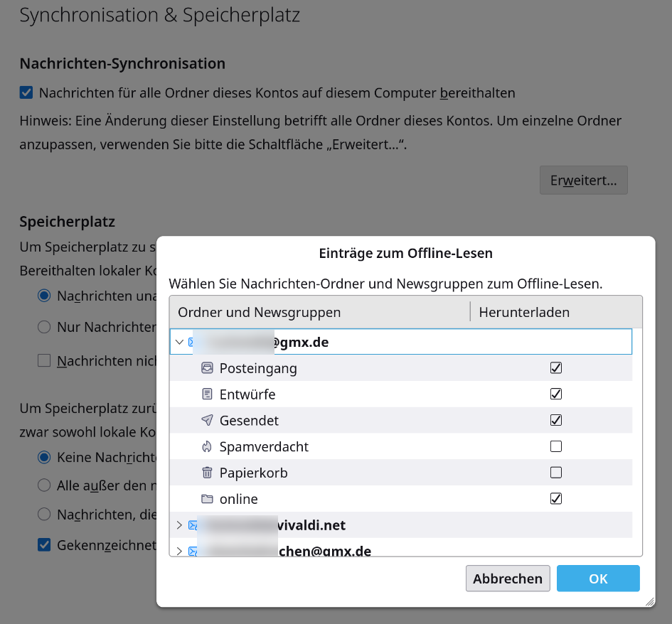Image resolution: width=672 pixels, height=624 pixels.
Task: Click the Posteingang inbox icon
Action: (207, 368)
